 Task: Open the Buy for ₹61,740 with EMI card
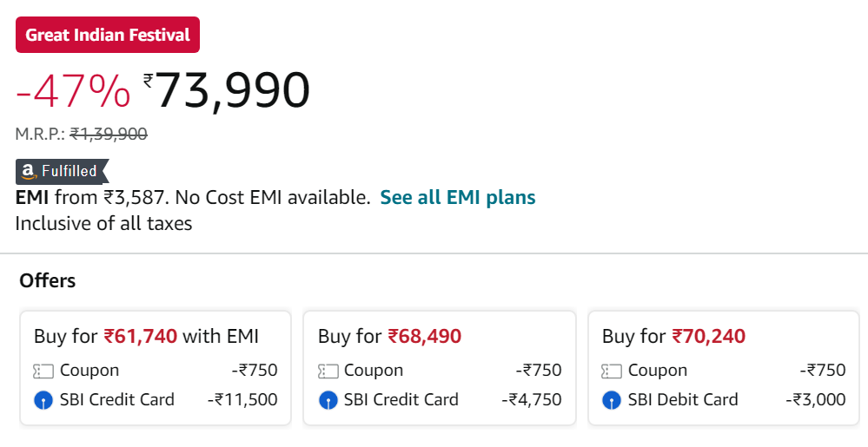click(x=156, y=368)
